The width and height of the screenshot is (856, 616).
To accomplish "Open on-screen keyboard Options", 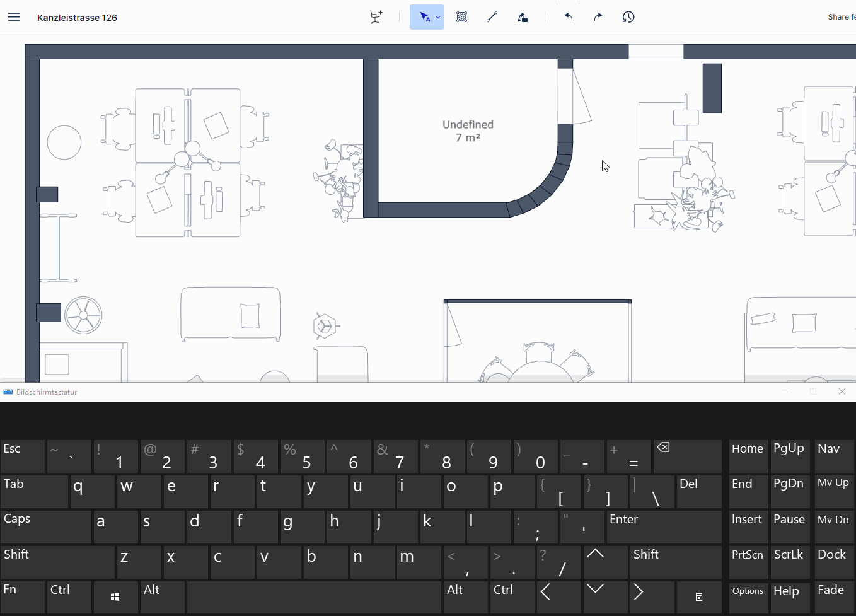I will 749,598.
